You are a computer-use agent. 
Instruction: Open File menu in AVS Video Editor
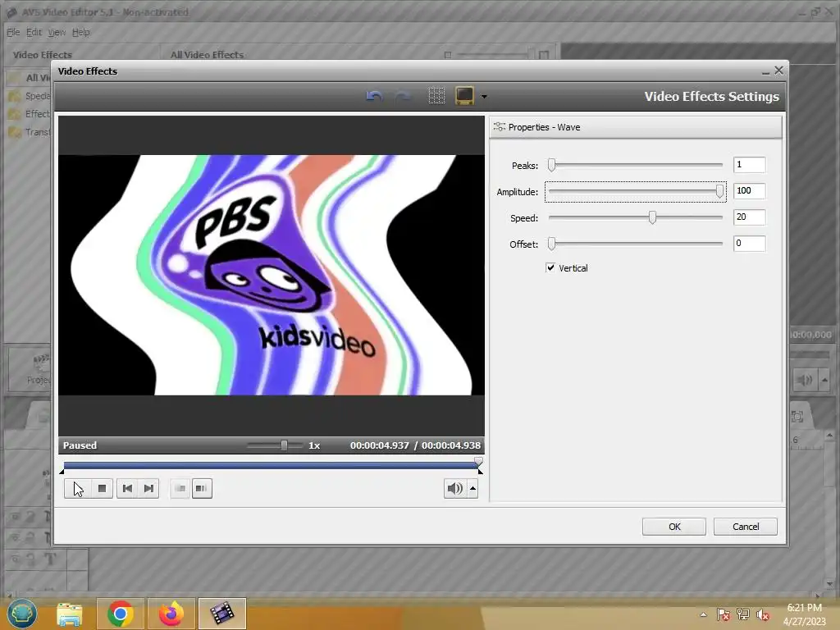[13, 32]
